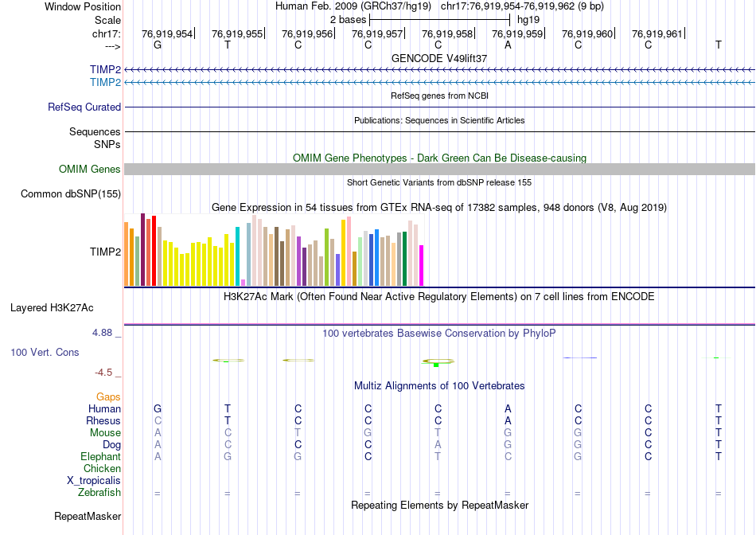Select the dark blue TIMP2 GENCODE label
The height and width of the screenshot is (535, 756).
pyautogui.click(x=105, y=70)
